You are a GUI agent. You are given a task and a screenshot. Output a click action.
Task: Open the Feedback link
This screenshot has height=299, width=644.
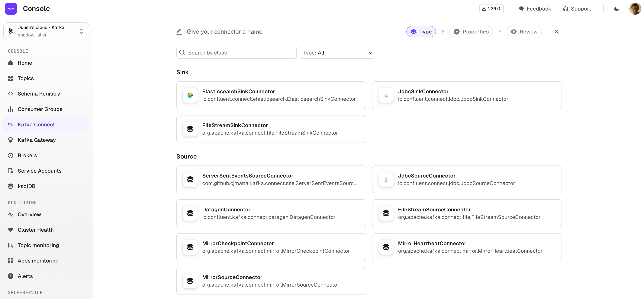[x=535, y=9]
